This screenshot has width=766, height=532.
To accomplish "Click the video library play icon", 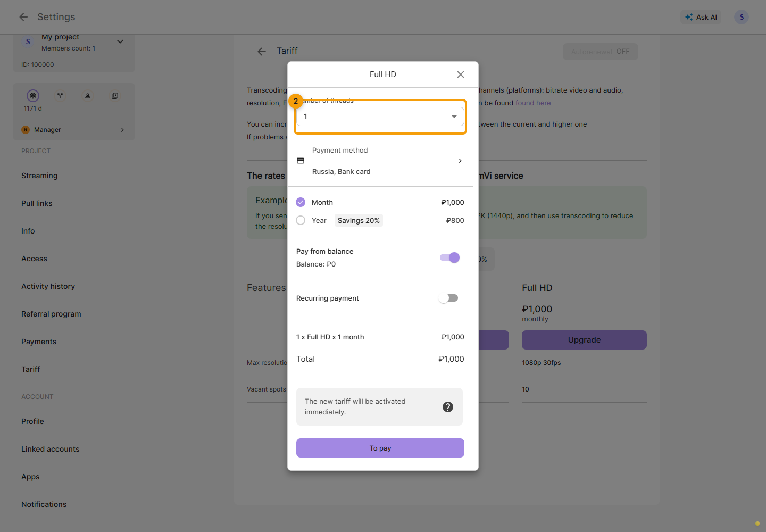I will pos(115,96).
